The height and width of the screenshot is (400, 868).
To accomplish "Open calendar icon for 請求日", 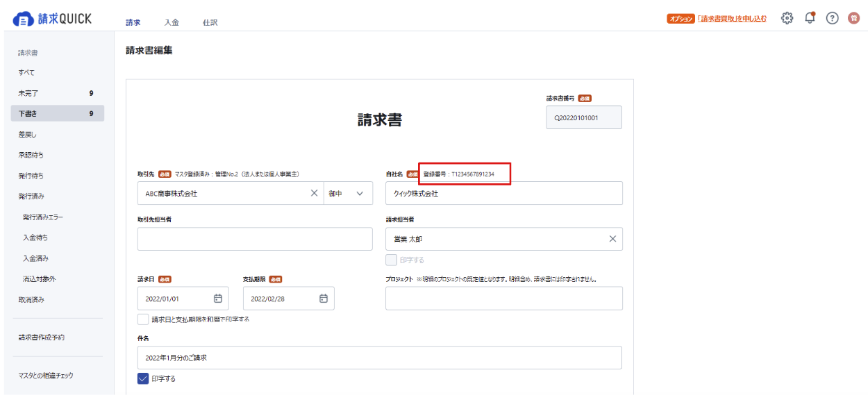I will [217, 299].
